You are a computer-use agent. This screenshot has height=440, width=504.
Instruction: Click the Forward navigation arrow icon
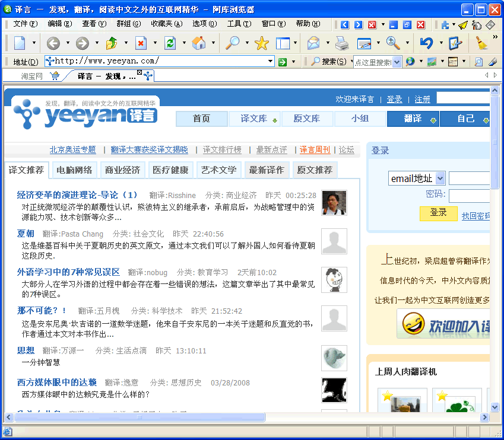[x=83, y=43]
